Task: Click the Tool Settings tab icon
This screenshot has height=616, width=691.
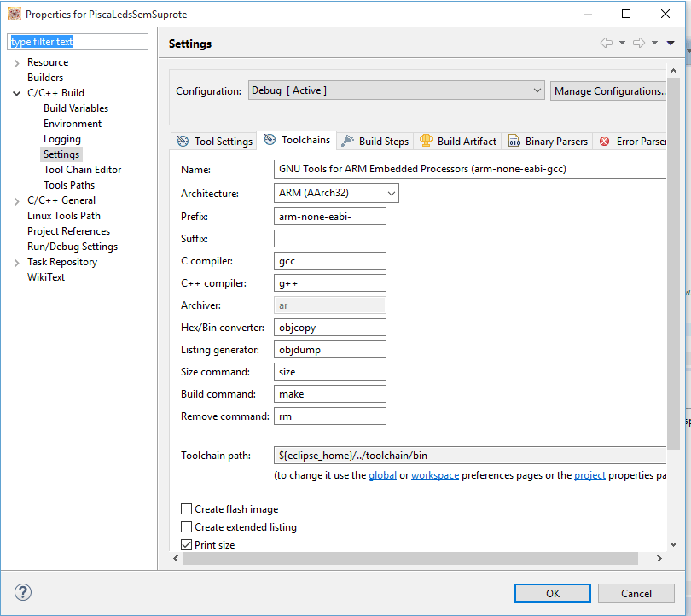Action: click(183, 141)
